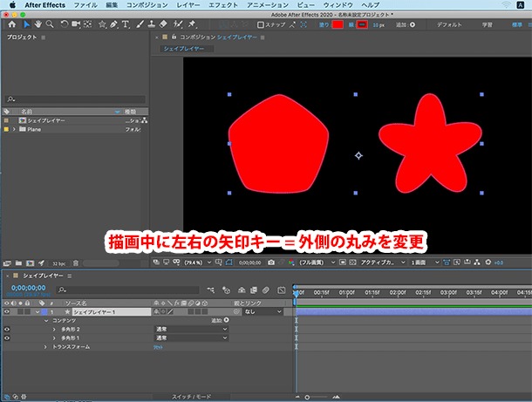Select the Zoom magnifier tool

(50, 24)
